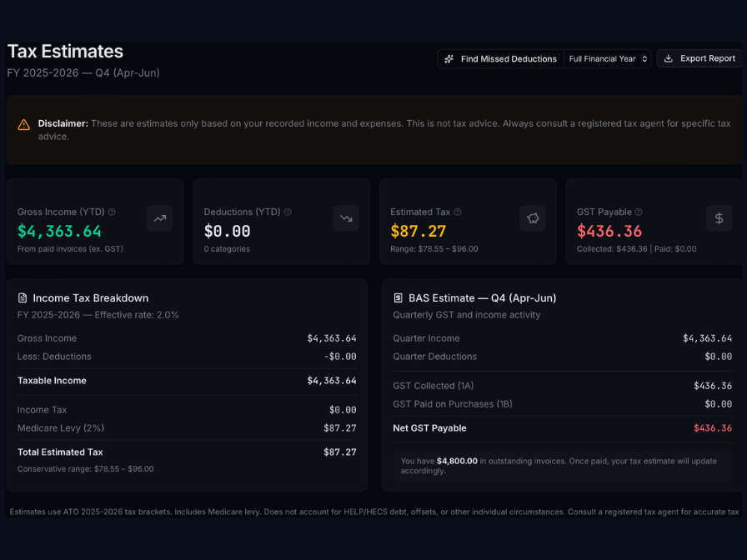The image size is (747, 560).
Task: Click 'Range: $78.55 – $96.00' in the Estimated Tax card
Action: 434,249
